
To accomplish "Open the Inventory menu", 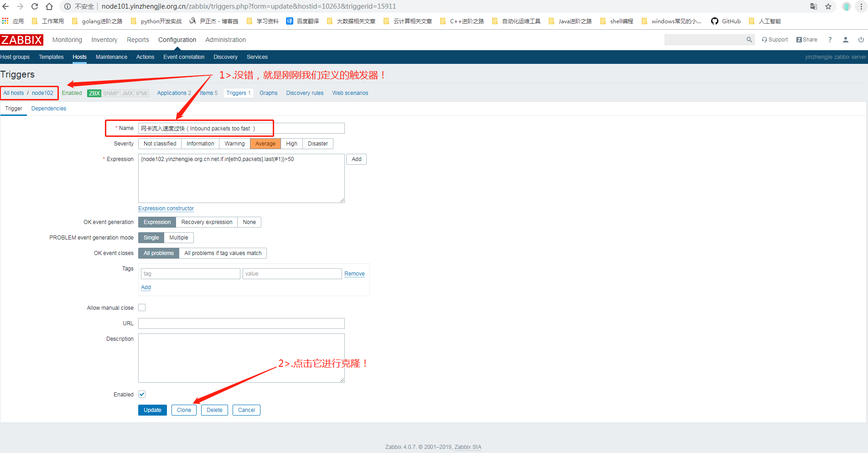I will coord(104,40).
